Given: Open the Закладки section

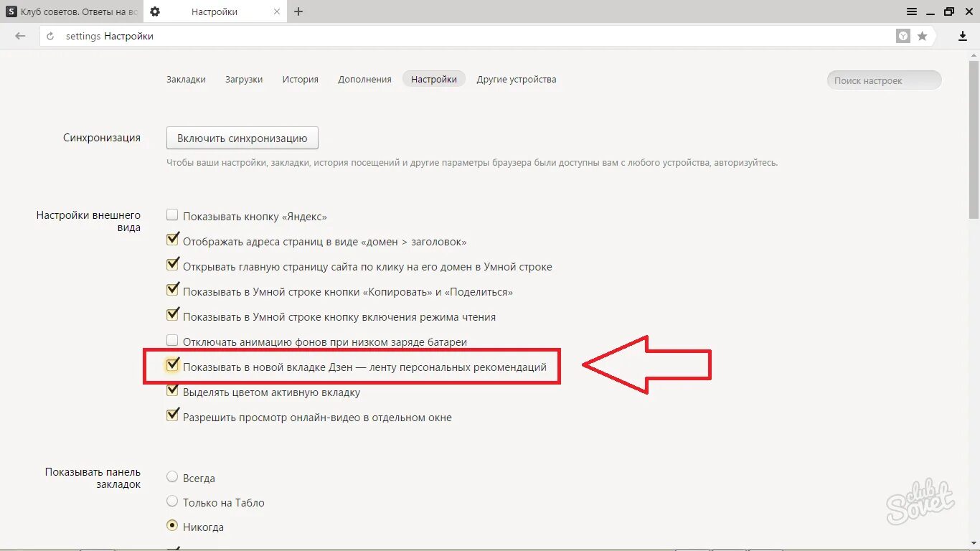Looking at the screenshot, I should click(x=186, y=80).
